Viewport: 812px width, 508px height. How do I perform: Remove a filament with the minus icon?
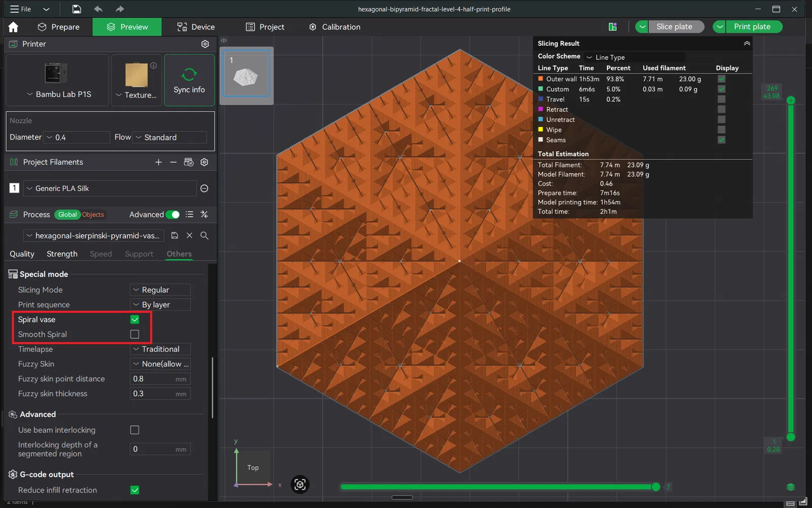(x=173, y=162)
